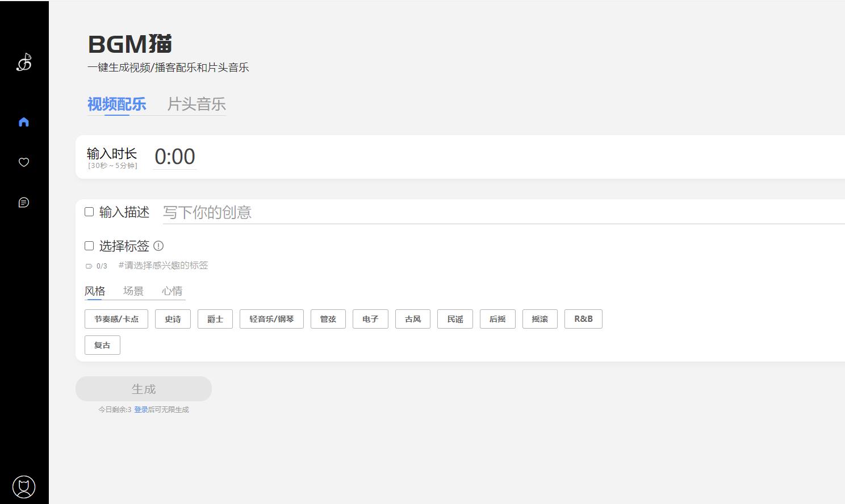Switch to the 视频配乐 tab

point(117,104)
